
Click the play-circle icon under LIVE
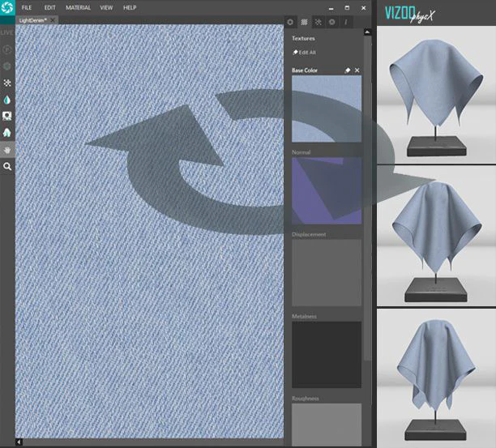(x=7, y=49)
